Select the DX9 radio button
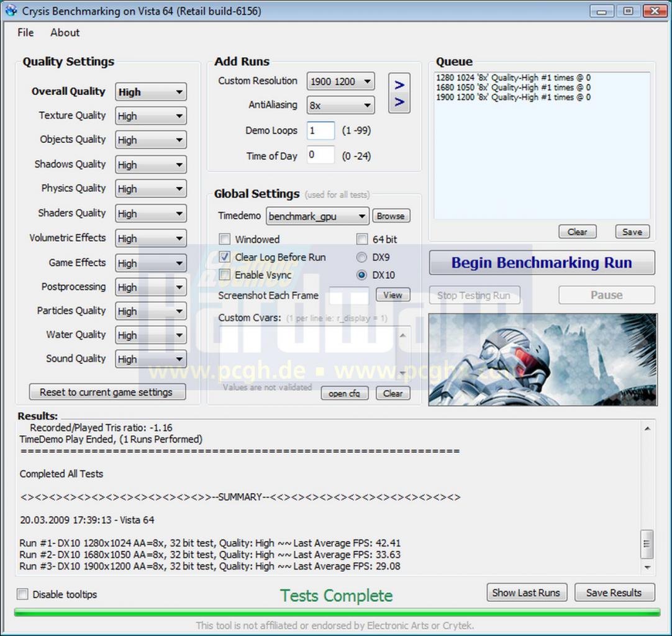Screen dimensions: 672x636 [361, 257]
